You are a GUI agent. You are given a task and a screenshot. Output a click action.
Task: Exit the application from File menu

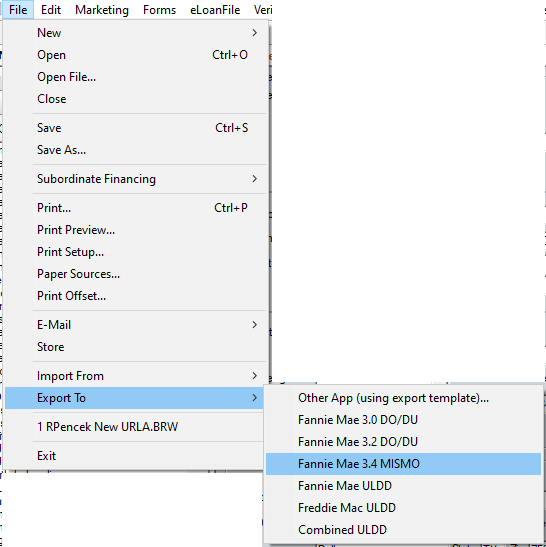tap(135, 456)
